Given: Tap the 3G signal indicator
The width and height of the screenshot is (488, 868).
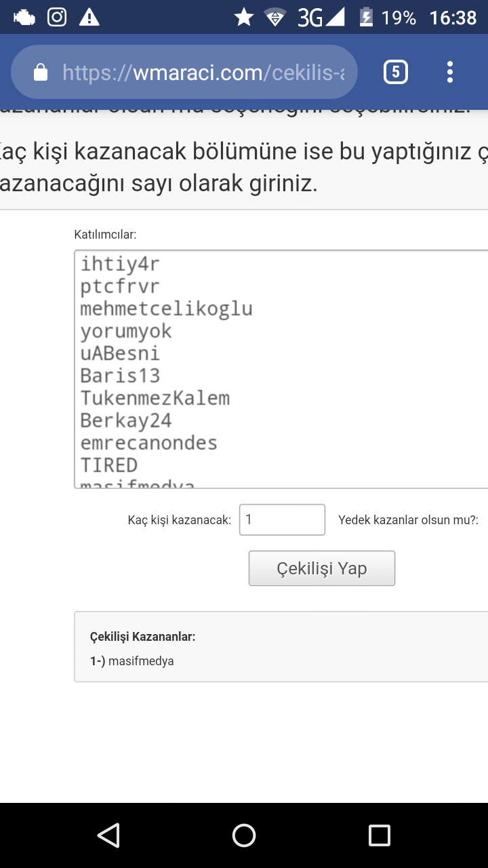Looking at the screenshot, I should 321,17.
